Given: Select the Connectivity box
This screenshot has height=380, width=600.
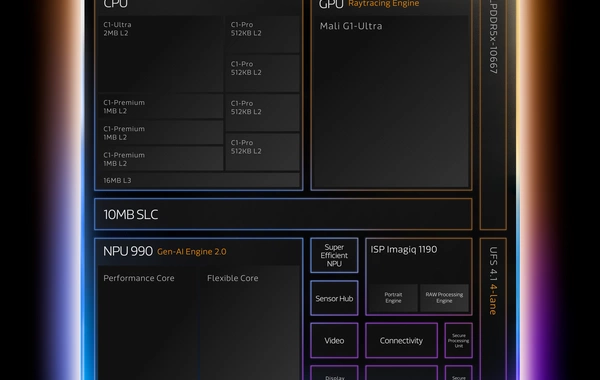Looking at the screenshot, I should pyautogui.click(x=401, y=341).
